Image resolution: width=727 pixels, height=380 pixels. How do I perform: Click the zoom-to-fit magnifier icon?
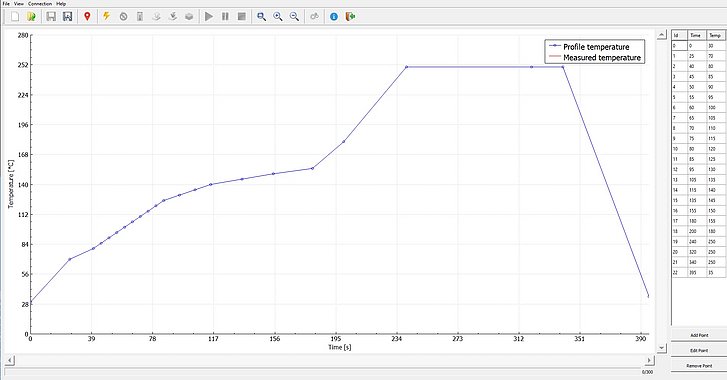(261, 17)
